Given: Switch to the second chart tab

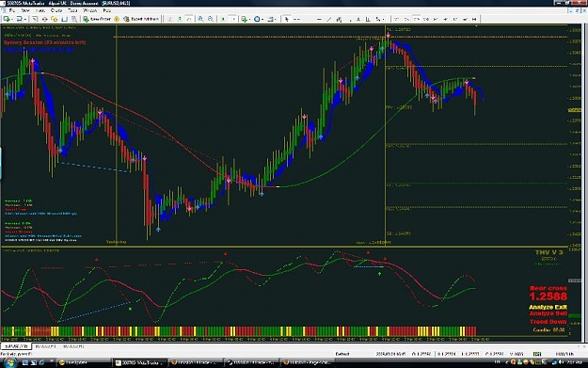Looking at the screenshot, I should [x=45, y=346].
